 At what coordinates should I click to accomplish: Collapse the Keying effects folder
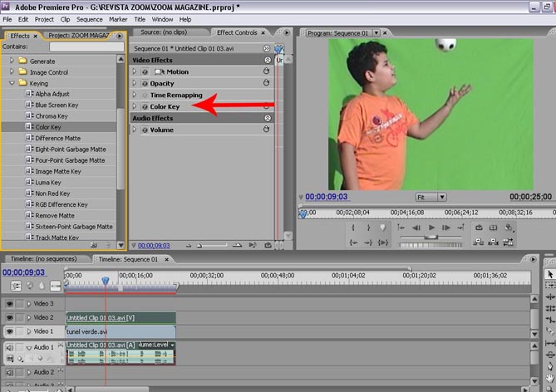[x=12, y=83]
